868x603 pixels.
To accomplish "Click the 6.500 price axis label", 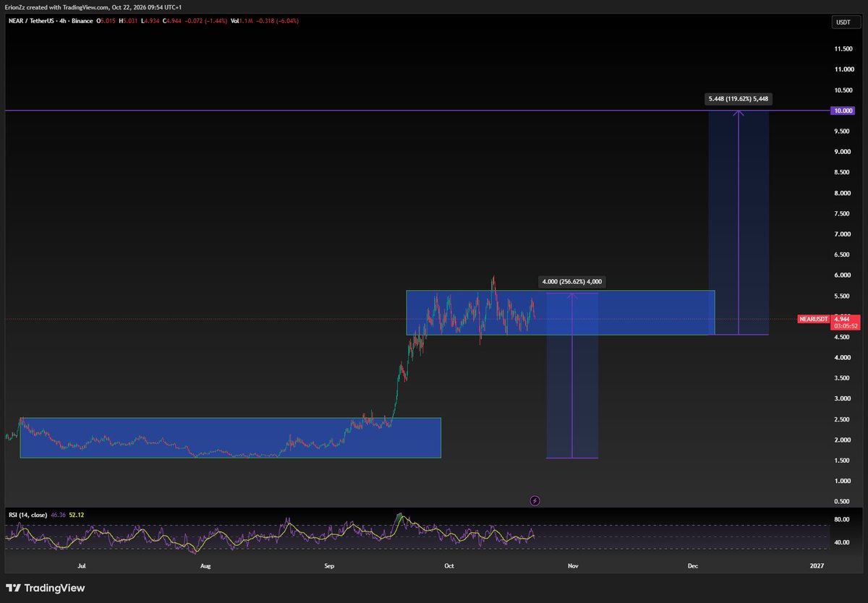I will [843, 255].
